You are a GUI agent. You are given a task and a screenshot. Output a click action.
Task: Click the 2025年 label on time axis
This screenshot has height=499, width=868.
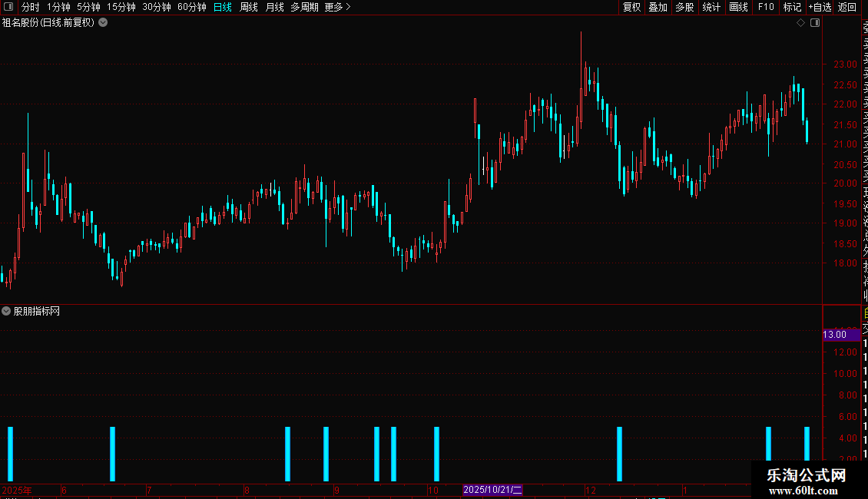17,490
